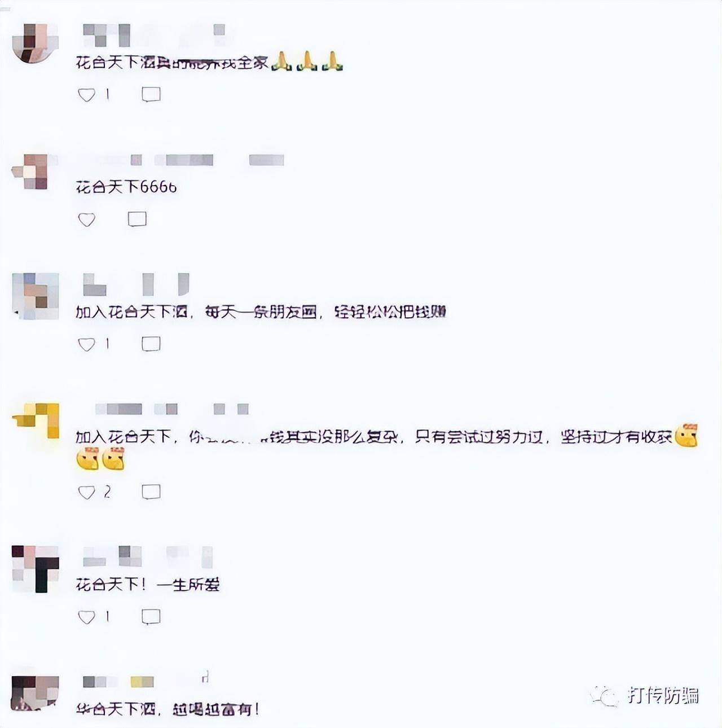This screenshot has height=728, width=722.
Task: Like the 每天一条朋友圈 comment
Action: [86, 344]
